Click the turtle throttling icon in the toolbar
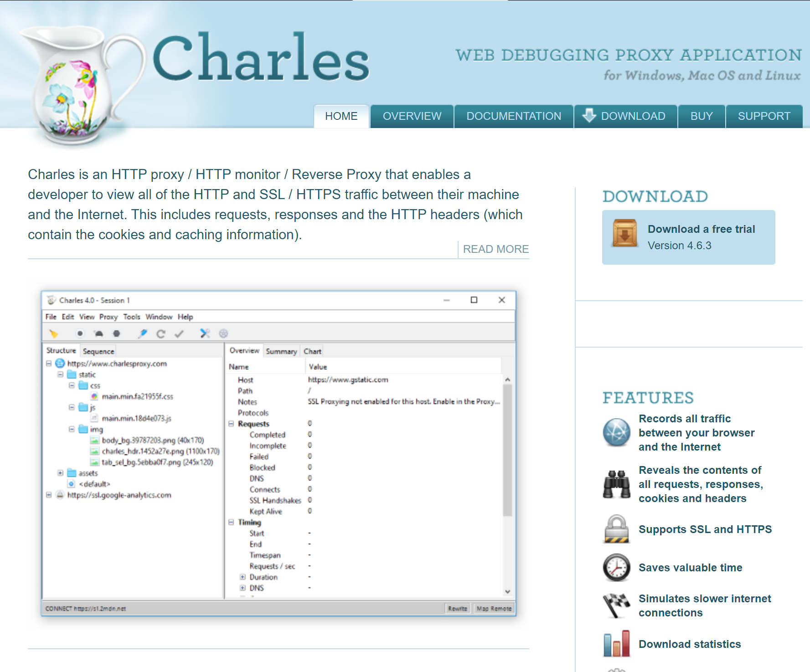The image size is (810, 672). pos(98,333)
